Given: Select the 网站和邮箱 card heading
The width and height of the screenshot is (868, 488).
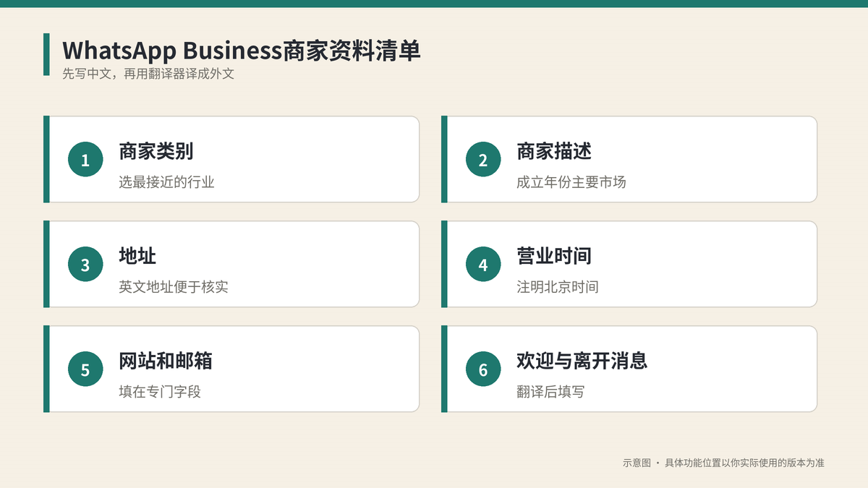Looking at the screenshot, I should [x=166, y=361].
